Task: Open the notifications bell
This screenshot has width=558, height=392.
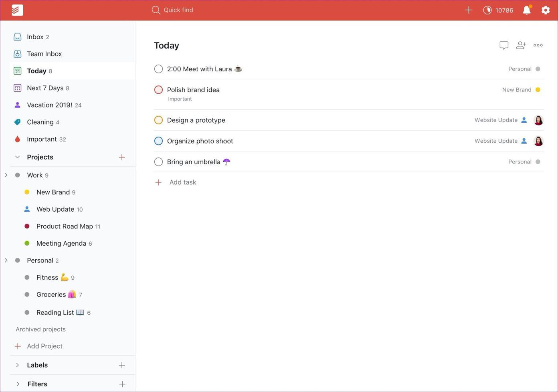Action: pos(527,10)
